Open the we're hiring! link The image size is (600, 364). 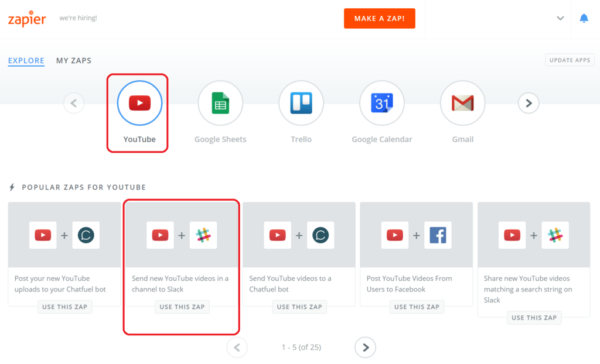coord(78,18)
